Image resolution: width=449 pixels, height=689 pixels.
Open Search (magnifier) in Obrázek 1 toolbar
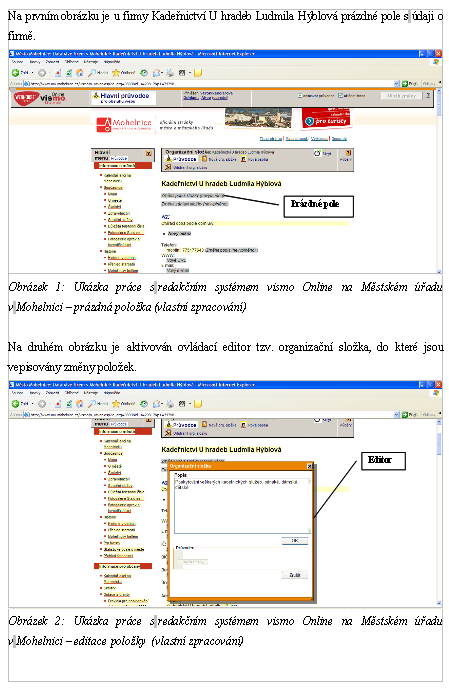click(98, 73)
